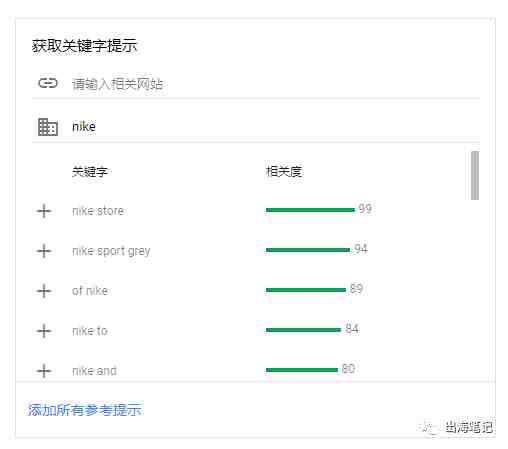Viewport: 508px width, 449px height.
Task: Select the 'of nike' keyword suggestion
Action: pos(90,291)
